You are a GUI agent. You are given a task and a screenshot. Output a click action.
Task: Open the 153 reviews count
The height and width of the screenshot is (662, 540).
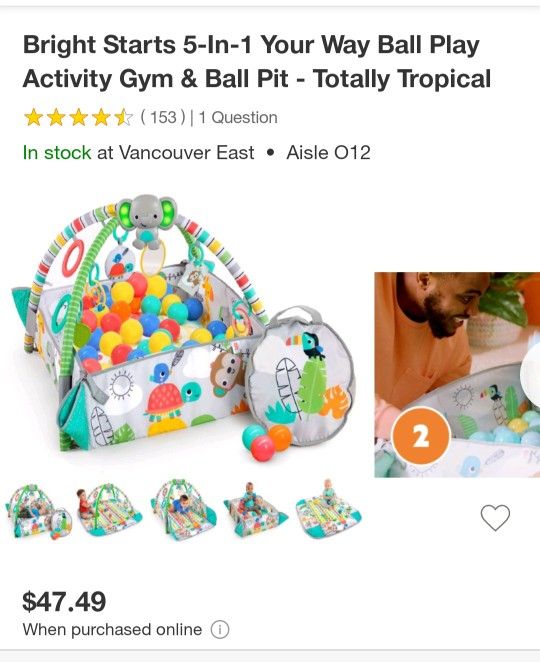pos(163,117)
